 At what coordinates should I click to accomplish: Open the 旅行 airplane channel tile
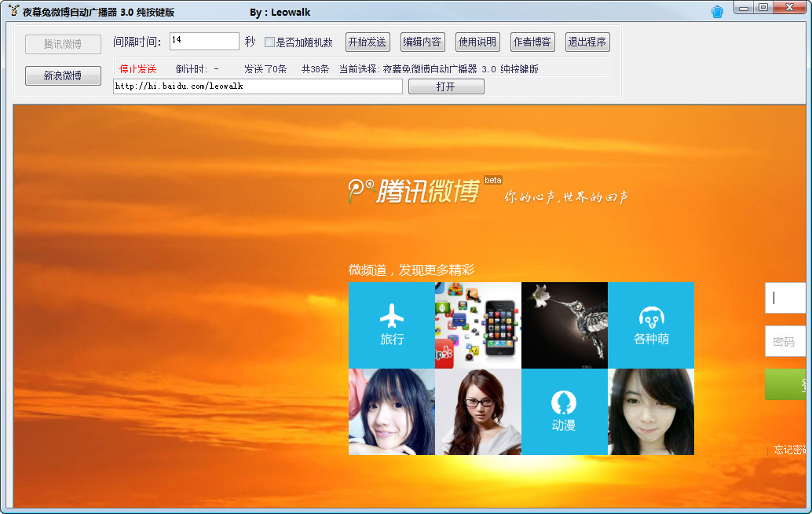coord(392,325)
